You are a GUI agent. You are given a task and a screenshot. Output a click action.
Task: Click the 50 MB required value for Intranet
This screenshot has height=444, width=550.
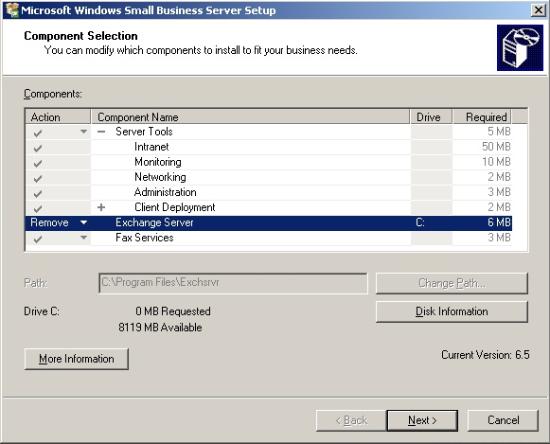[x=496, y=147]
